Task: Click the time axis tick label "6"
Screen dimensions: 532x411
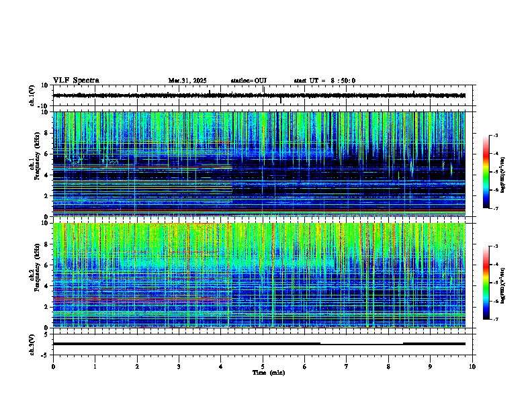Action: 305,367
